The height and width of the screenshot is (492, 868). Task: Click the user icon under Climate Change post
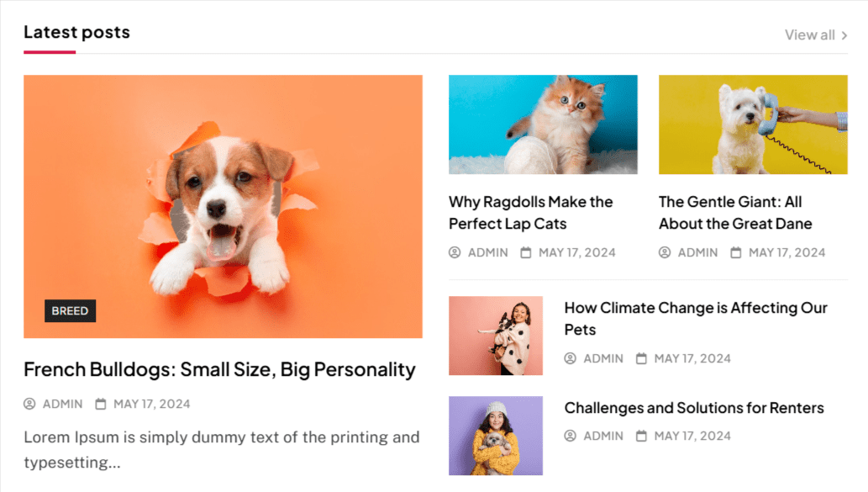click(x=571, y=358)
